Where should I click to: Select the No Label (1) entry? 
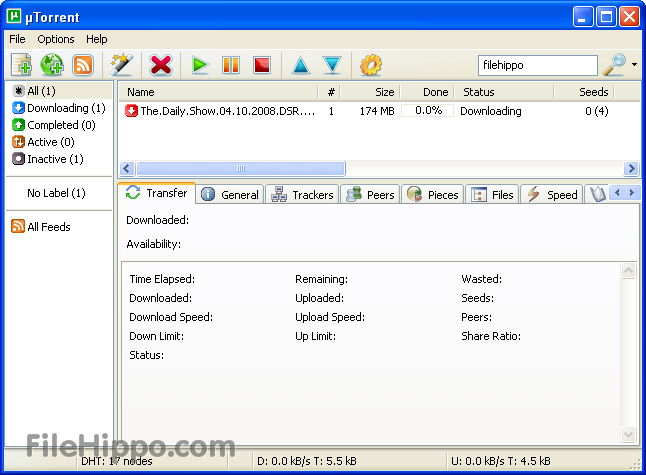point(56,193)
